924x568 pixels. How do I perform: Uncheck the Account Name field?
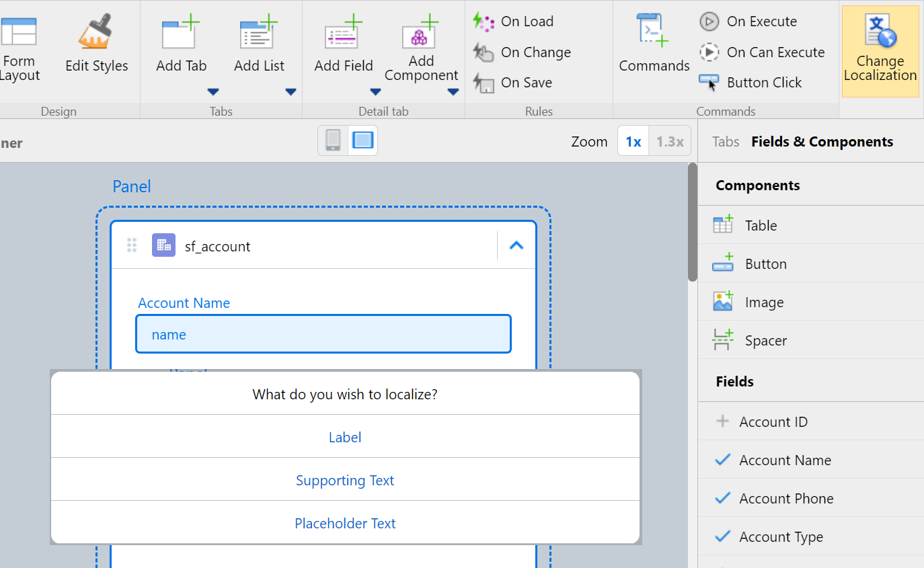coord(723,460)
